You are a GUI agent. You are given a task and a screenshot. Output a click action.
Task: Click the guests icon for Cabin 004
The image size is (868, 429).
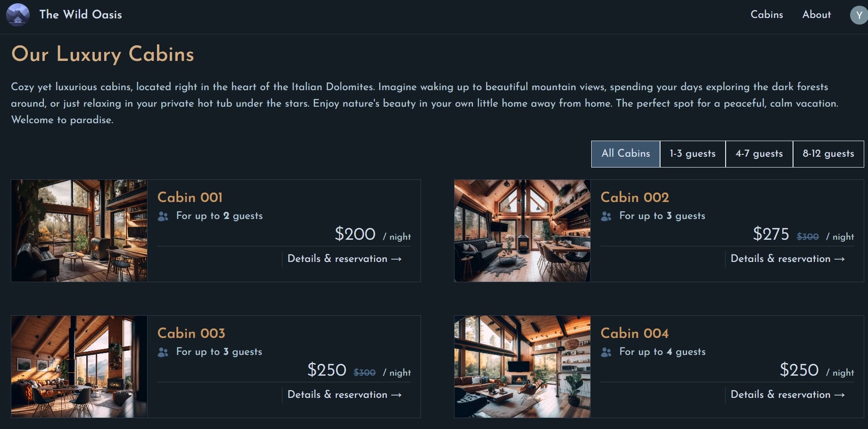coord(606,352)
